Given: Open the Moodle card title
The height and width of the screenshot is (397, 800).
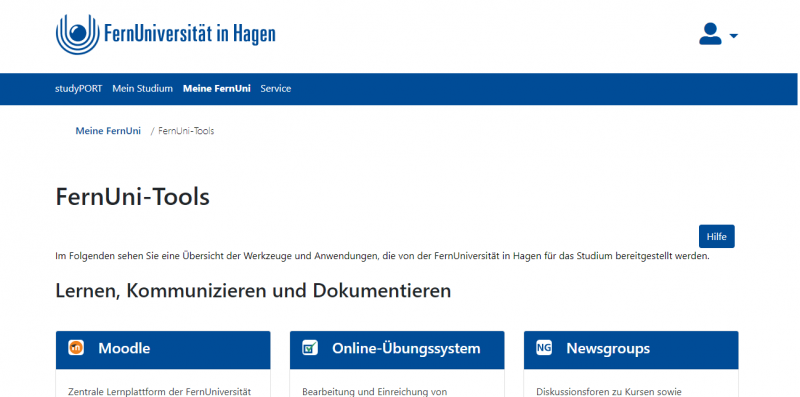Looking at the screenshot, I should tap(124, 349).
